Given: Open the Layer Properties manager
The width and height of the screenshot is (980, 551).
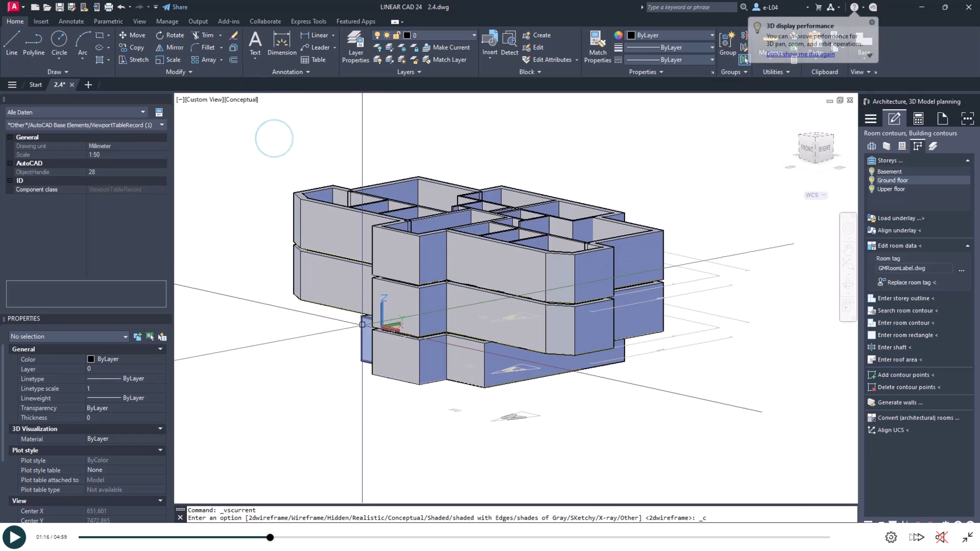Looking at the screenshot, I should coord(356,47).
